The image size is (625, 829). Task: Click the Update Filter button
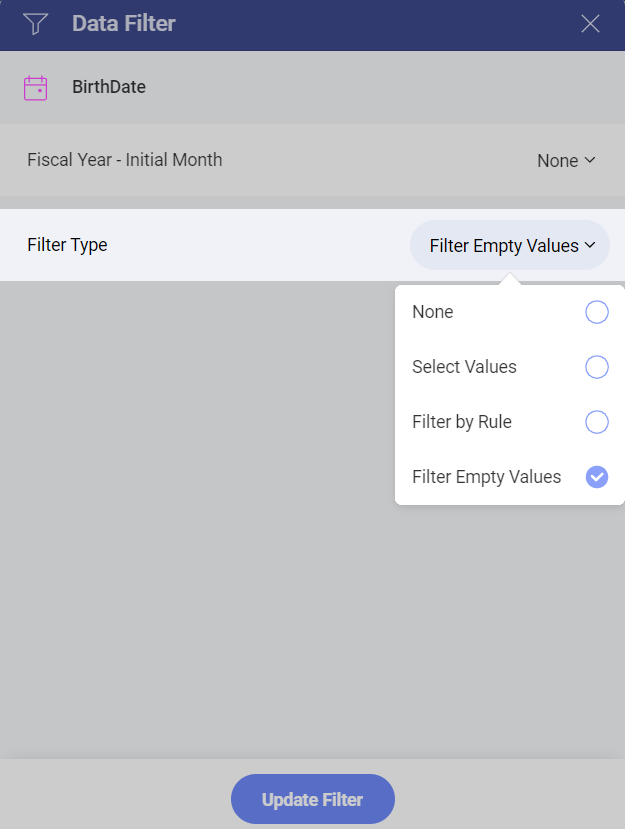tap(312, 799)
